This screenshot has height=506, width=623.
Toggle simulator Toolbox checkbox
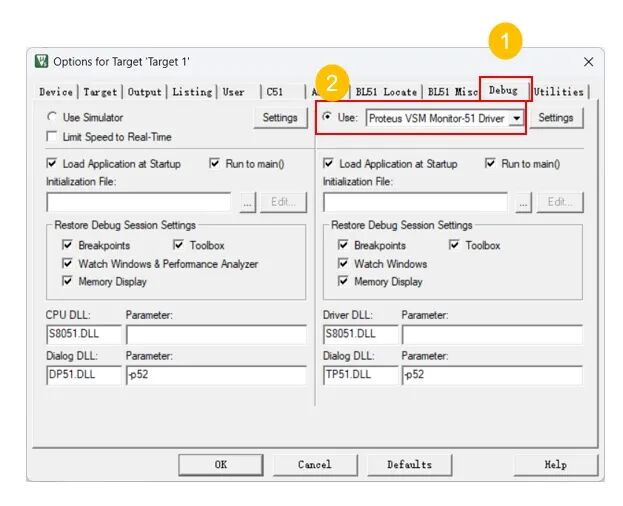pos(178,245)
